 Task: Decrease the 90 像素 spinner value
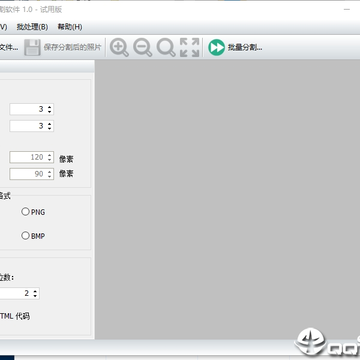coord(49,176)
